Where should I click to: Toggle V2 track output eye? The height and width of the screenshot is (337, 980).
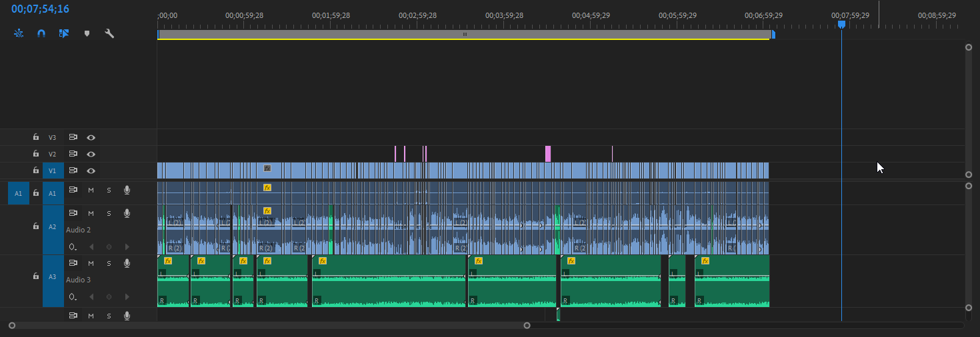pyautogui.click(x=91, y=154)
